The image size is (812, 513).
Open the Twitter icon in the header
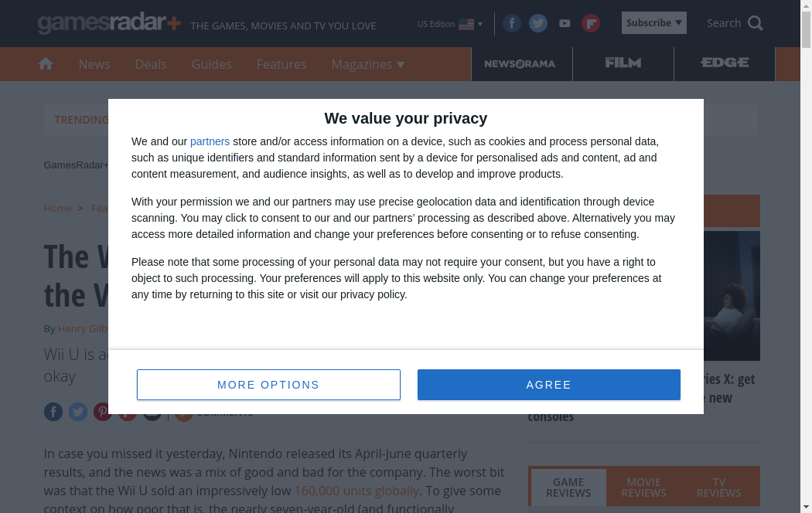pos(538,23)
